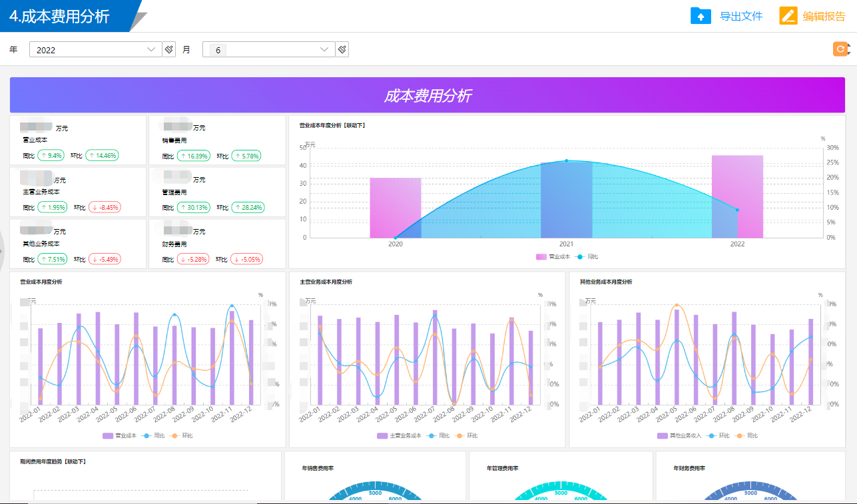Clear the year filter with eraser icon
Viewport: 857px width, 504px height.
pos(169,49)
